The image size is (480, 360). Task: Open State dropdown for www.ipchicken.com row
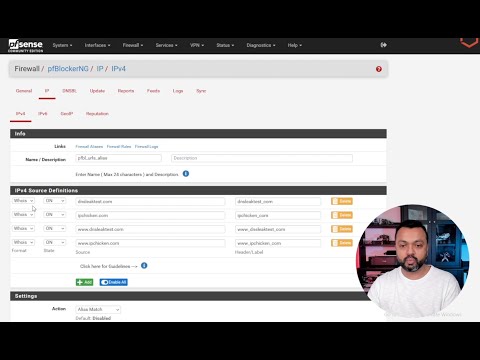(x=55, y=242)
